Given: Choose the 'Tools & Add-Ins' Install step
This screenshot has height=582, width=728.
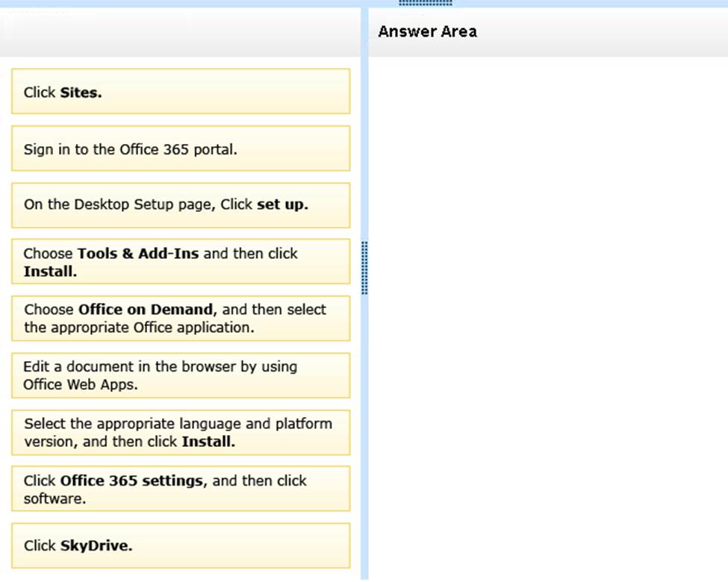Looking at the screenshot, I should pyautogui.click(x=181, y=262).
